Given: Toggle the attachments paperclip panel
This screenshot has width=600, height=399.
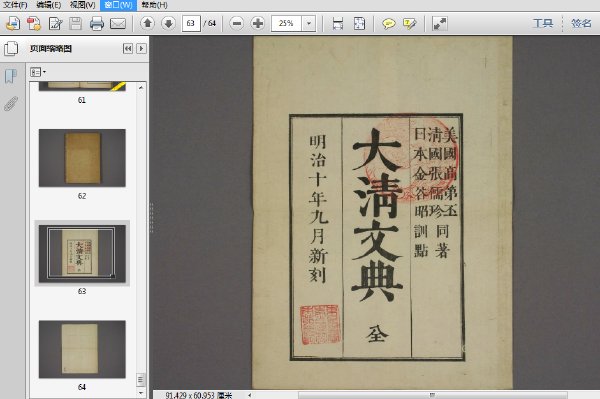Looking at the screenshot, I should (x=11, y=103).
